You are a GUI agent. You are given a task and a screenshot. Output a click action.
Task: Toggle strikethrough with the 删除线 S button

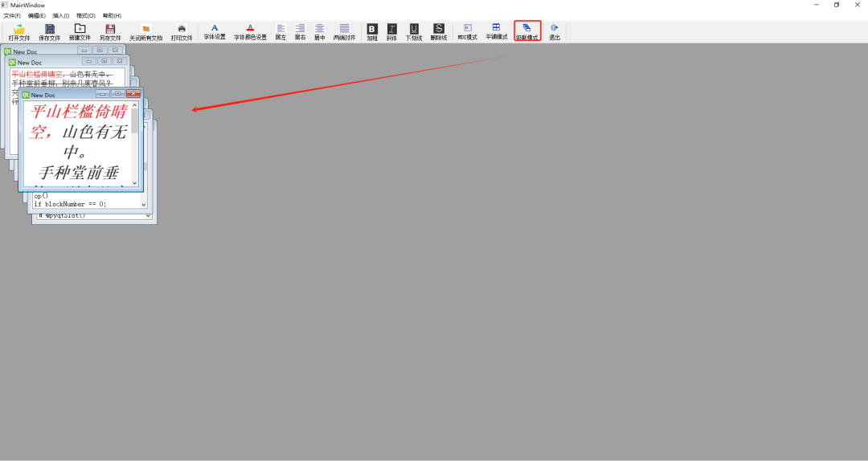pyautogui.click(x=439, y=29)
